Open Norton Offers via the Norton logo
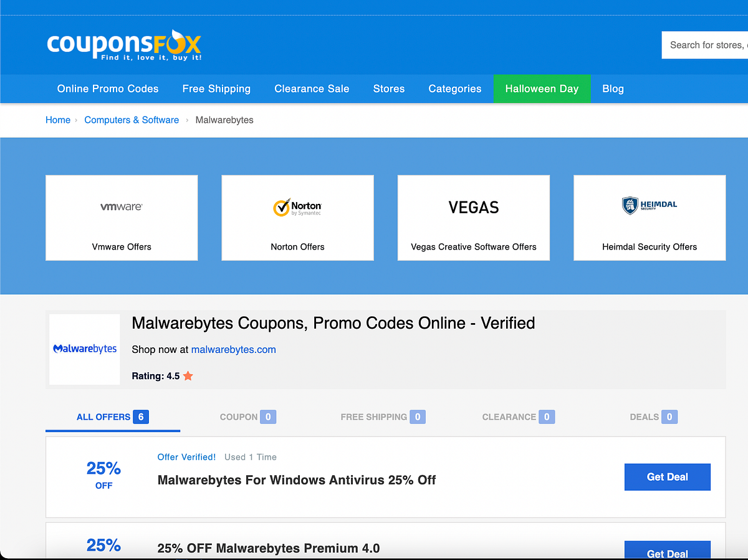Viewport: 748px width, 560px height. (297, 206)
